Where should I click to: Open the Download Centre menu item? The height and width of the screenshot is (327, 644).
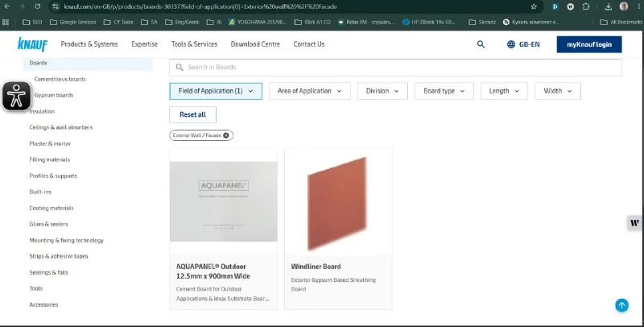[255, 44]
